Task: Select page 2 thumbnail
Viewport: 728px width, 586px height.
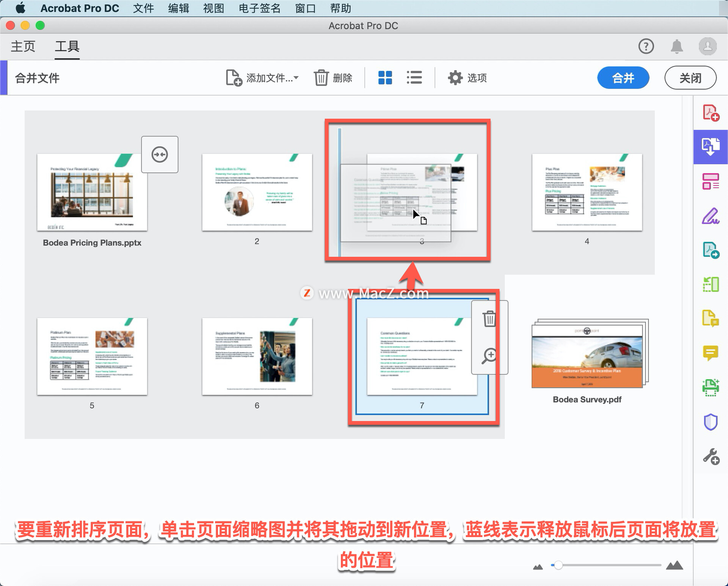Action: pos(257,192)
